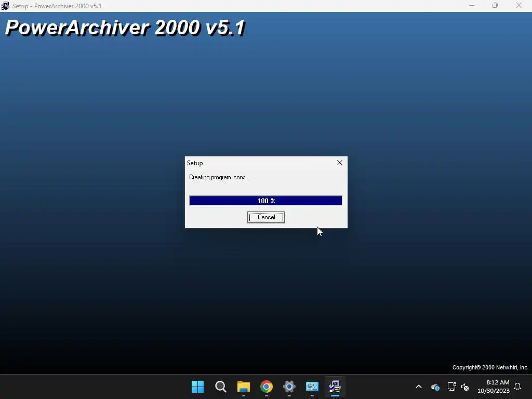Click the PowerArchiver 2000 v5.1 heading

125,28
